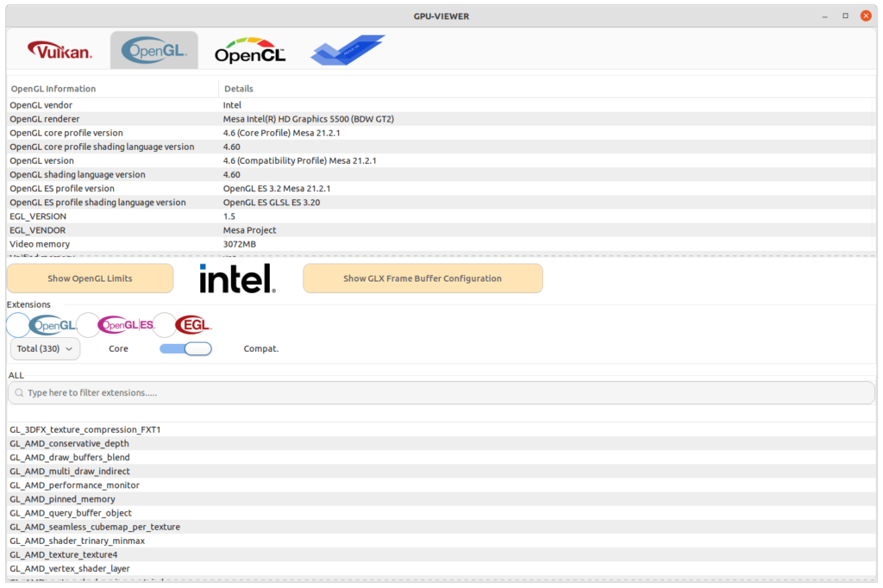The width and height of the screenshot is (883, 588).
Task: Focus the filter extensions search field
Action: pos(441,392)
